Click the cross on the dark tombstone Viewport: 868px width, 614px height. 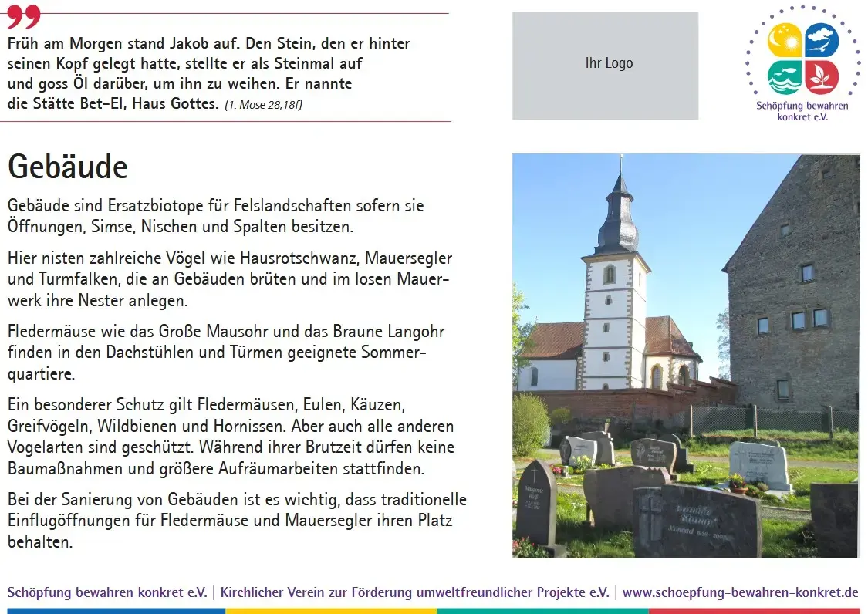(534, 474)
